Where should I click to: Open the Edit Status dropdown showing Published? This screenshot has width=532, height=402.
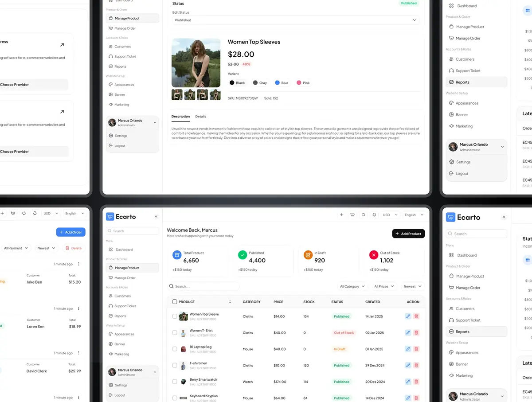[x=295, y=20]
